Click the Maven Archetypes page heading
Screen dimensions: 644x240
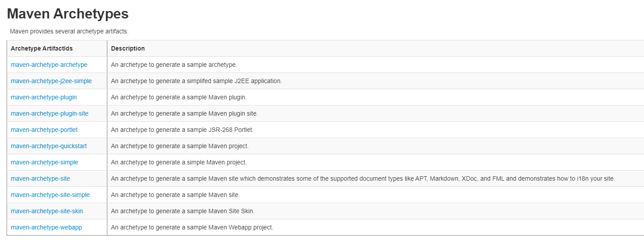pos(68,14)
